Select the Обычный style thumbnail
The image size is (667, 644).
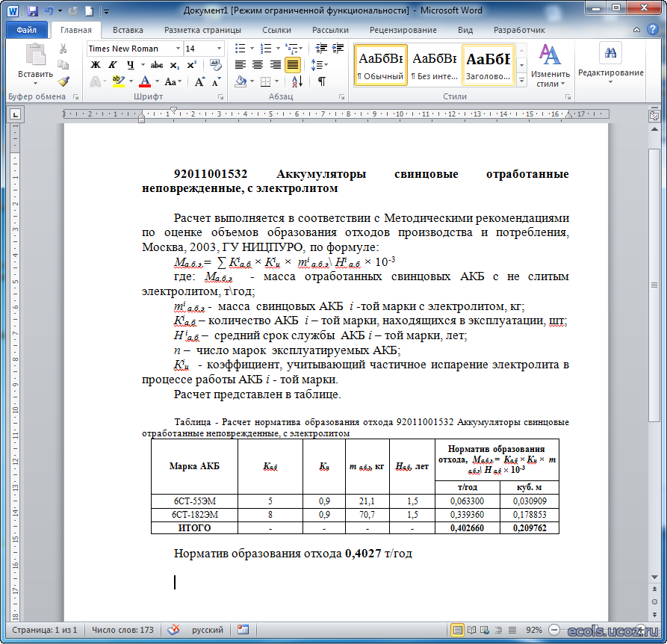[x=380, y=64]
